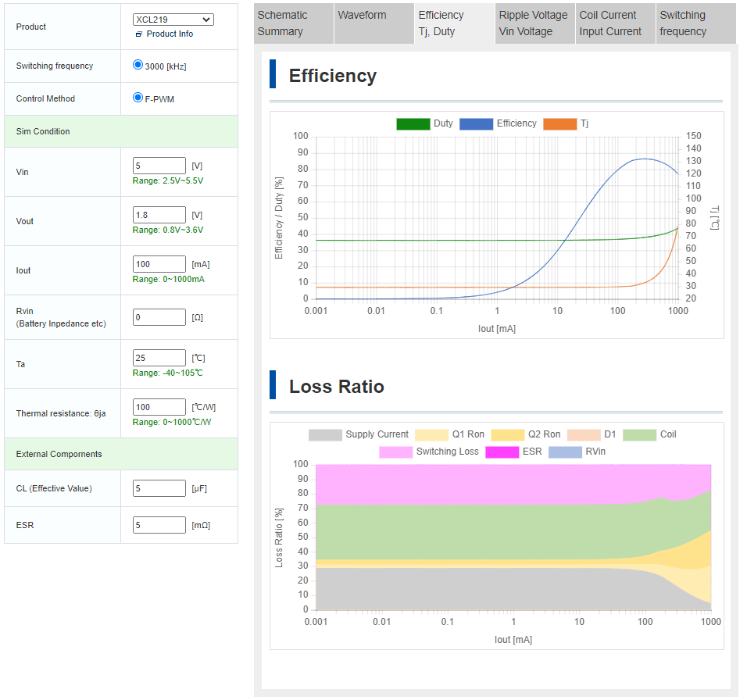Click the Vout input field
Image resolution: width=747 pixels, height=700 pixels.
(x=159, y=215)
